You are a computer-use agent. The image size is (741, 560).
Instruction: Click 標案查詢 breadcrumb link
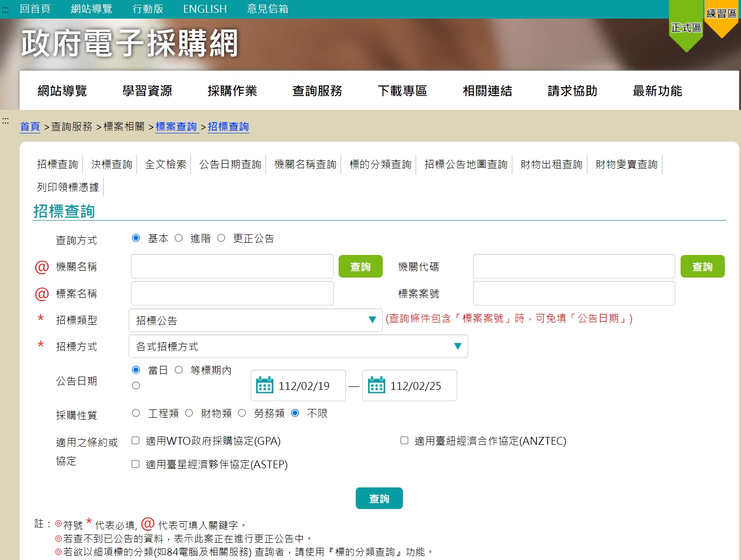pos(176,127)
